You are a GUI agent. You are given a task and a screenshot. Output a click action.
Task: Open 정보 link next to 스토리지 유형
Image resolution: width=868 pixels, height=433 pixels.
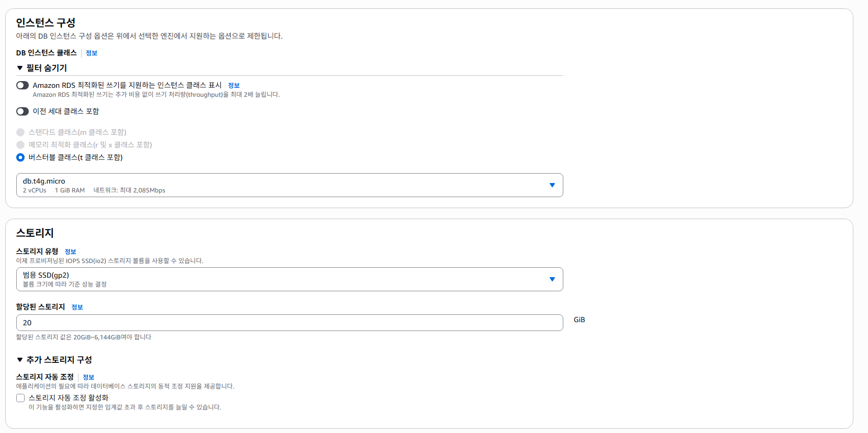coord(70,252)
